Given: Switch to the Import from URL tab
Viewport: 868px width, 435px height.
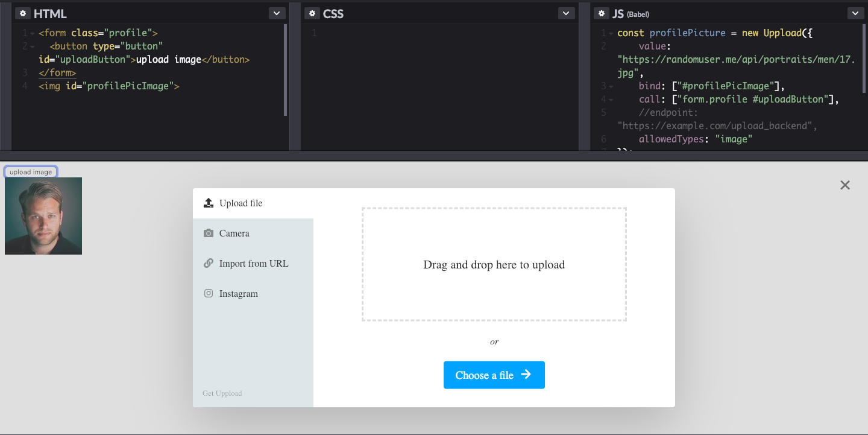Looking at the screenshot, I should click(253, 263).
